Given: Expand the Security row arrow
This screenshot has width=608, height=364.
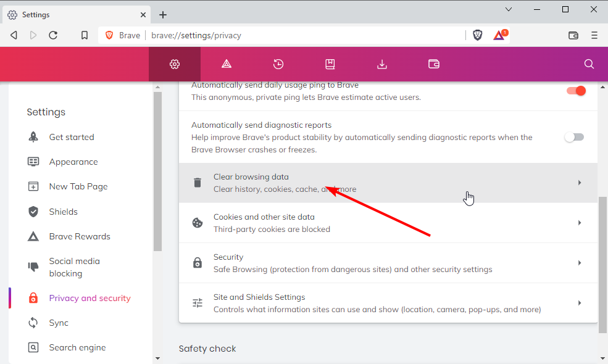Looking at the screenshot, I should point(580,263).
